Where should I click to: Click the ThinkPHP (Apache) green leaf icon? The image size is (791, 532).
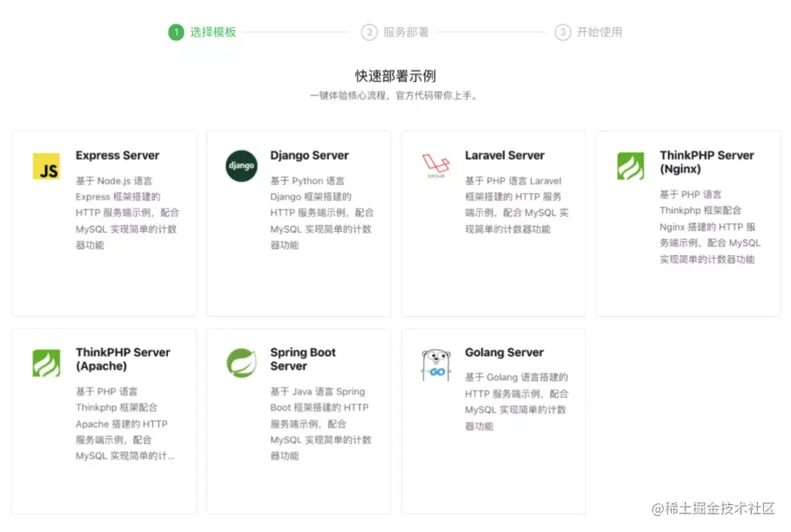46,362
